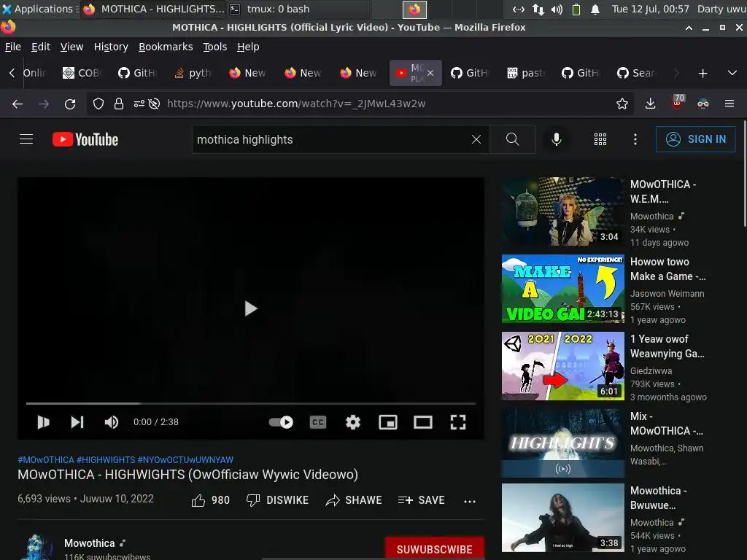Image resolution: width=747 pixels, height=560 pixels.
Task: Clear the YouTube search text
Action: click(476, 139)
